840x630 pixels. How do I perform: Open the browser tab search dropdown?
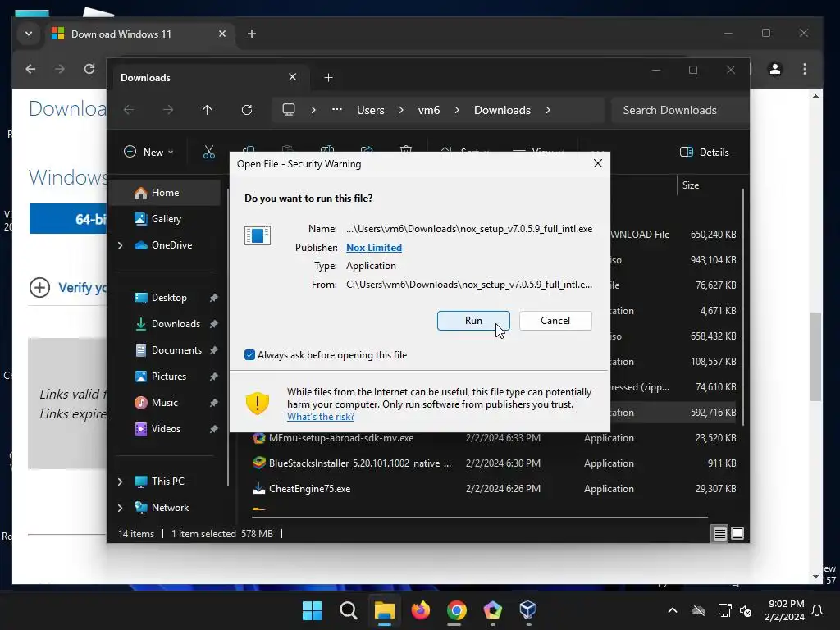[29, 34]
